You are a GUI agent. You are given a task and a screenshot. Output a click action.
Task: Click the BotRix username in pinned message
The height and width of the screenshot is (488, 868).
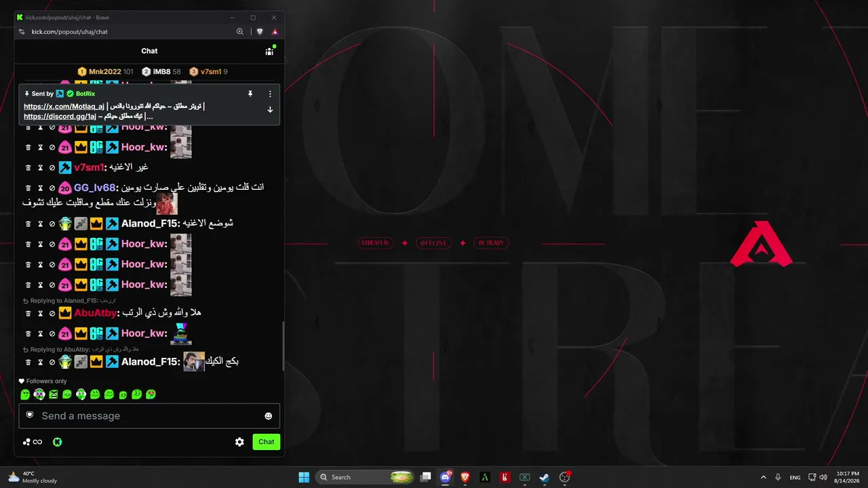point(85,94)
